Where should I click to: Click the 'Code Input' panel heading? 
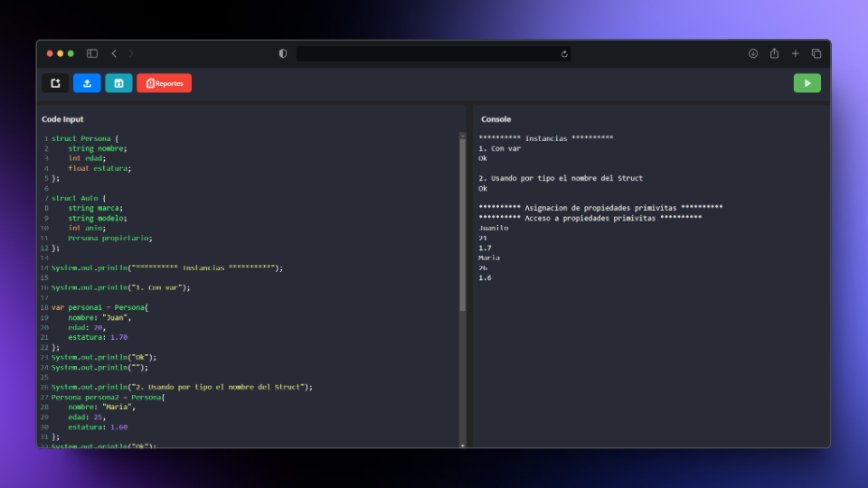62,119
